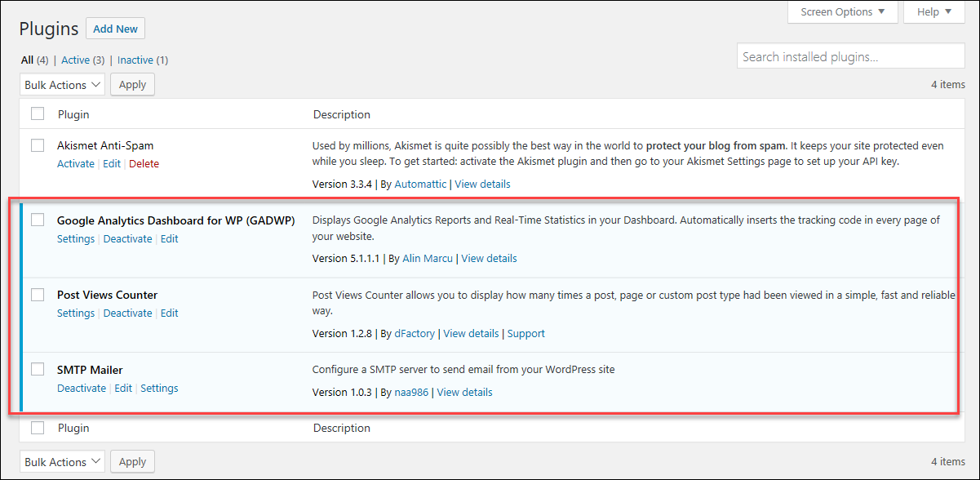Open the Screen Options panel
The width and height of the screenshot is (980, 480).
point(843,11)
